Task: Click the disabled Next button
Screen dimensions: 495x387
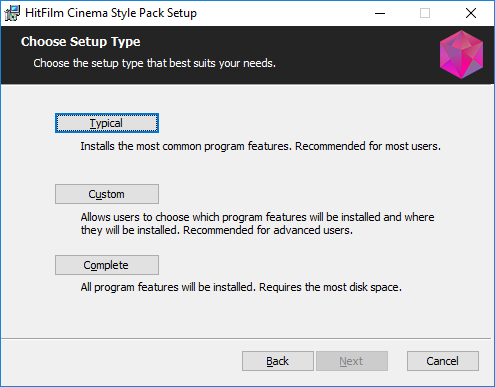Action: pos(352,361)
